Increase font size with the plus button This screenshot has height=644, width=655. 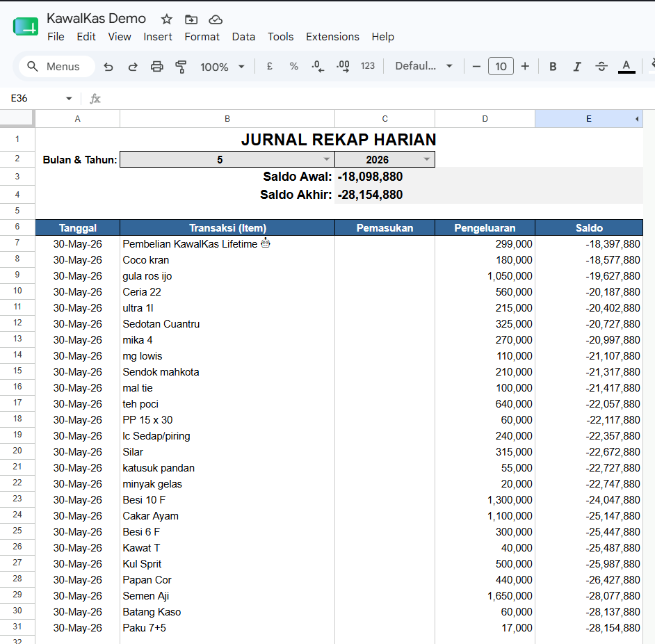(525, 67)
